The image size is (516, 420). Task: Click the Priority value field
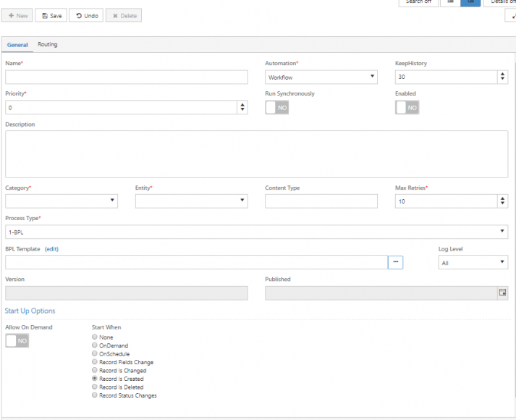point(121,107)
